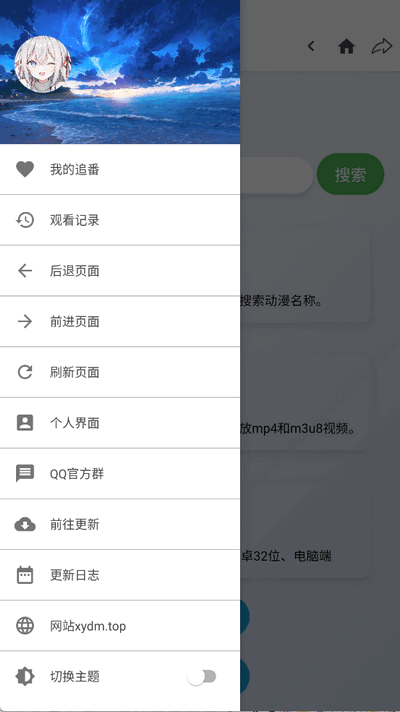Click the left arrow icon for 后退页面
400x712 pixels.
coord(25,271)
